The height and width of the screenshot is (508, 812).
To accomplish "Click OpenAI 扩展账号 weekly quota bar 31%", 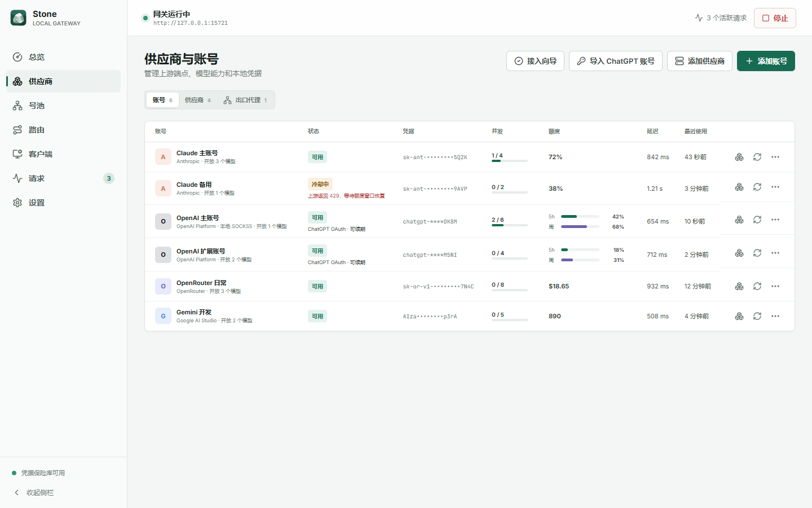I will pos(580,260).
